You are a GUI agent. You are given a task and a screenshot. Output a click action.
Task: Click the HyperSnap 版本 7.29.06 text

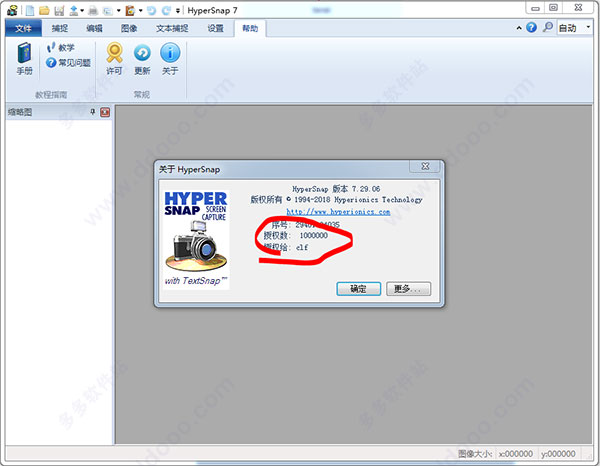coord(336,189)
